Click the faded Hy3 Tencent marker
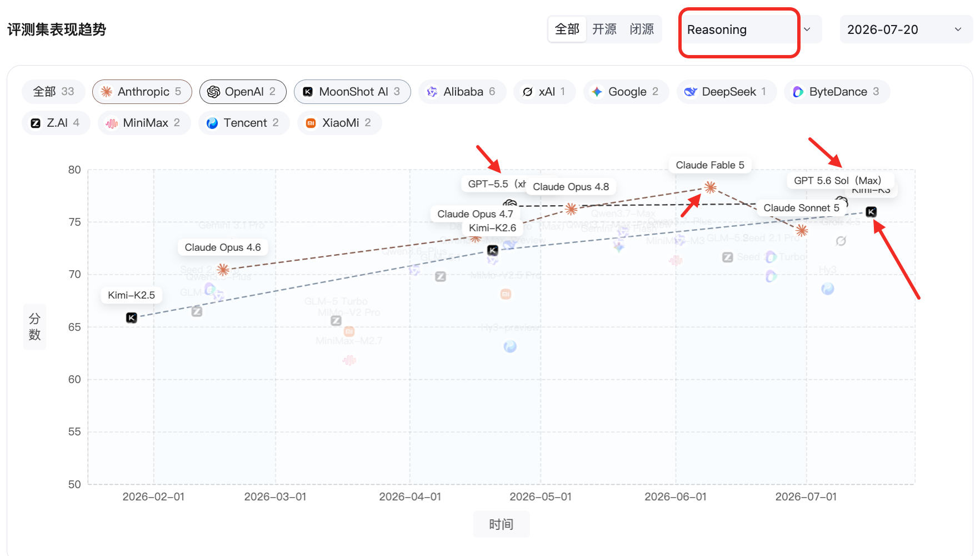980x556 pixels. point(828,289)
